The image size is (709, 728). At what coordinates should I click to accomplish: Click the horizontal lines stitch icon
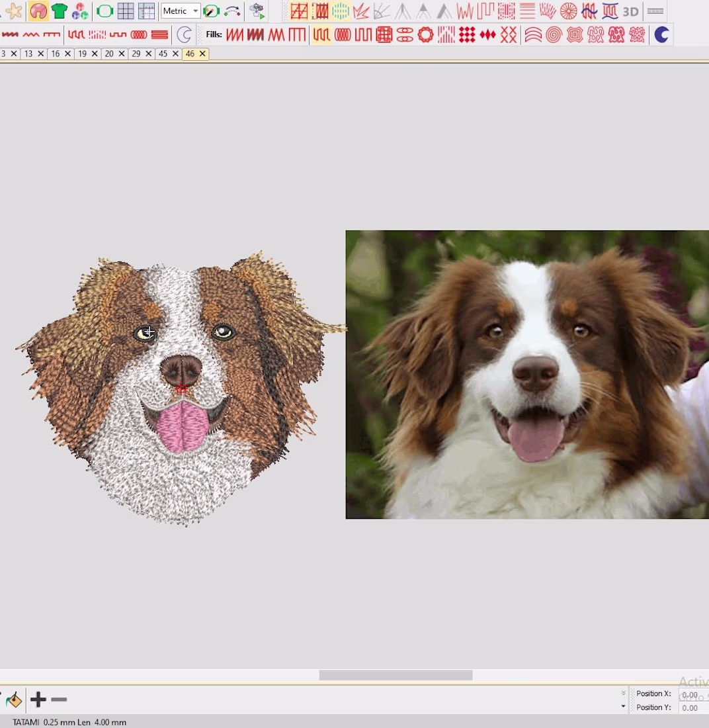527,11
